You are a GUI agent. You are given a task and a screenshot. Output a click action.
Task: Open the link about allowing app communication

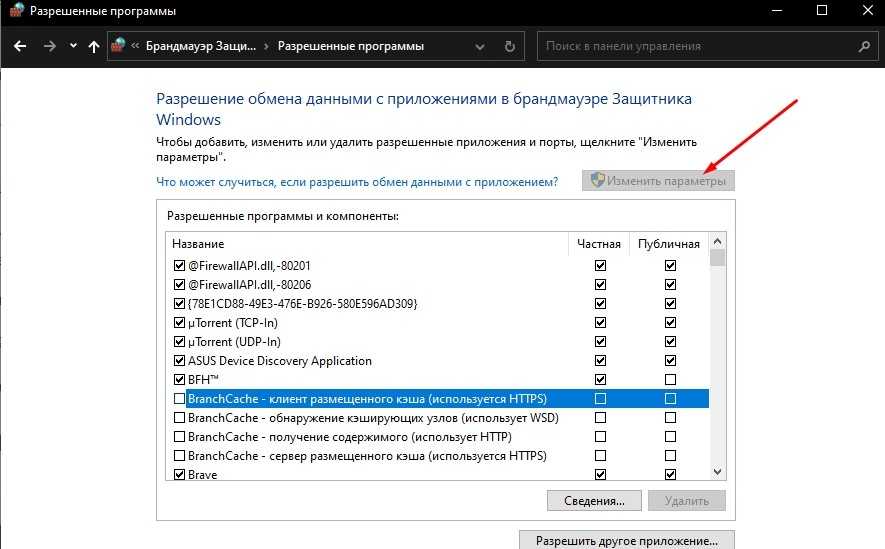pyautogui.click(x=357, y=181)
